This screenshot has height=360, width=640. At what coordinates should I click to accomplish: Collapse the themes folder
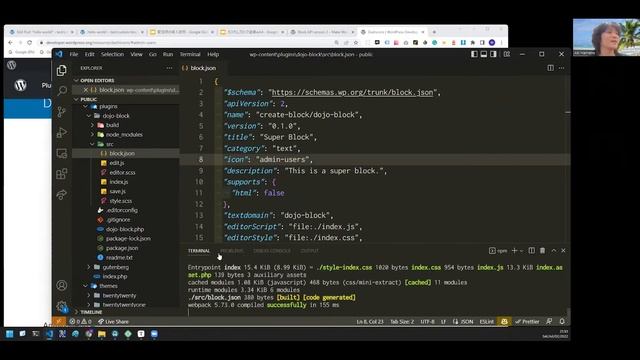pos(108,286)
